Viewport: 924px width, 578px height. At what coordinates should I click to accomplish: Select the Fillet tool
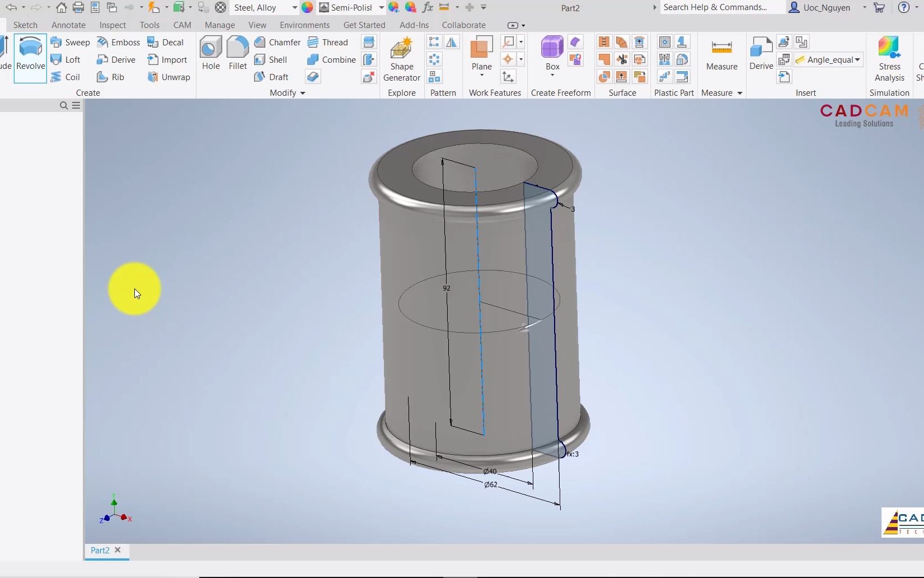237,54
